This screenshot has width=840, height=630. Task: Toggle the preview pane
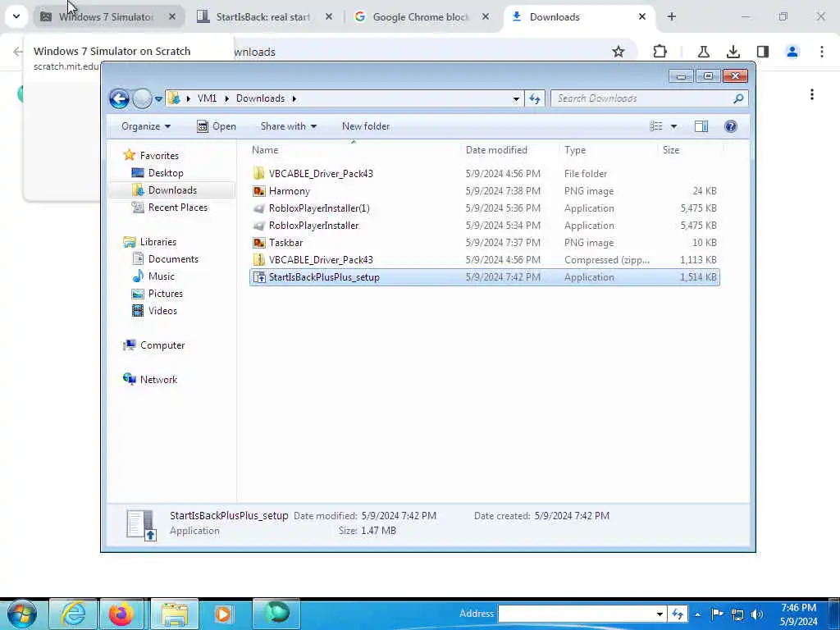[x=701, y=126]
